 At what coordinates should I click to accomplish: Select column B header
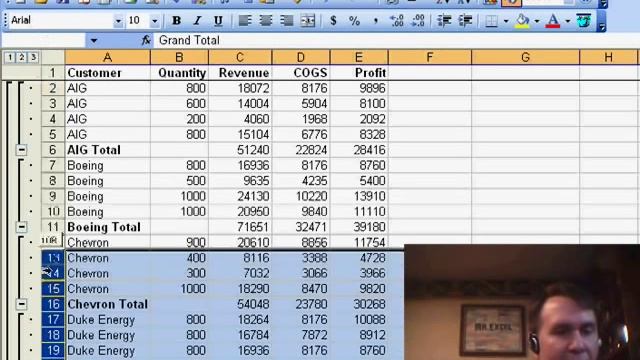pyautogui.click(x=179, y=57)
